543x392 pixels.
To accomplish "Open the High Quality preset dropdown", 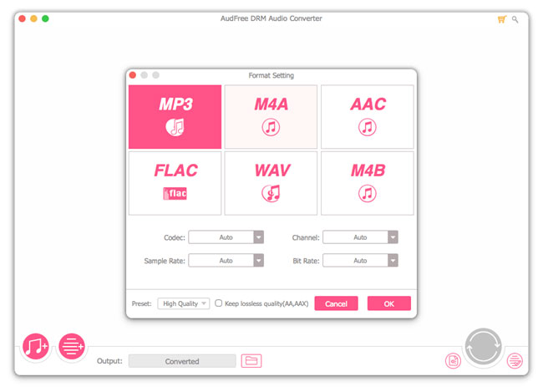I will click(184, 303).
